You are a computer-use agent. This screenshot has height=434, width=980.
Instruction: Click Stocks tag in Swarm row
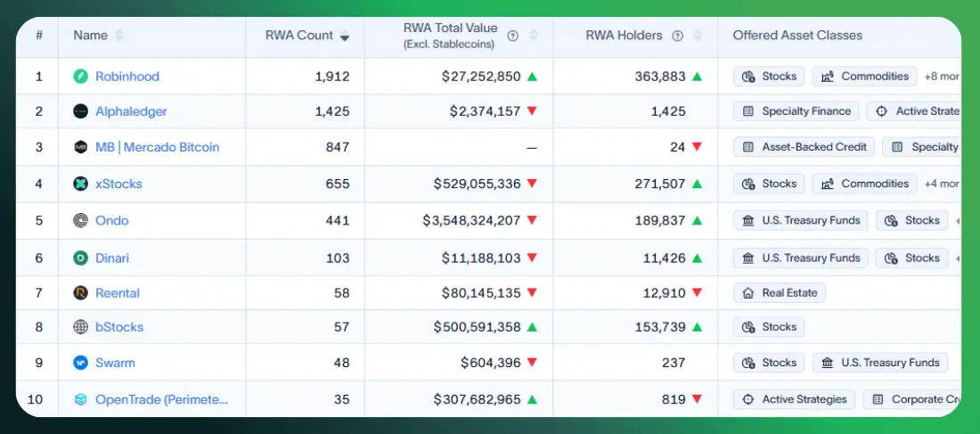pos(769,363)
